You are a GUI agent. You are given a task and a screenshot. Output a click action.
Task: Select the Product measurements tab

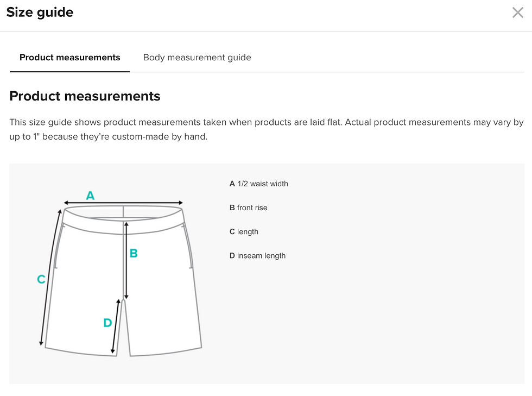point(69,58)
